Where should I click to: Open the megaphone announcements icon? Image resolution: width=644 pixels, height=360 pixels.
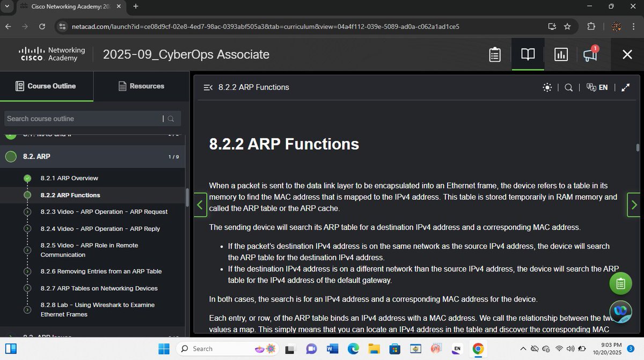tap(590, 54)
